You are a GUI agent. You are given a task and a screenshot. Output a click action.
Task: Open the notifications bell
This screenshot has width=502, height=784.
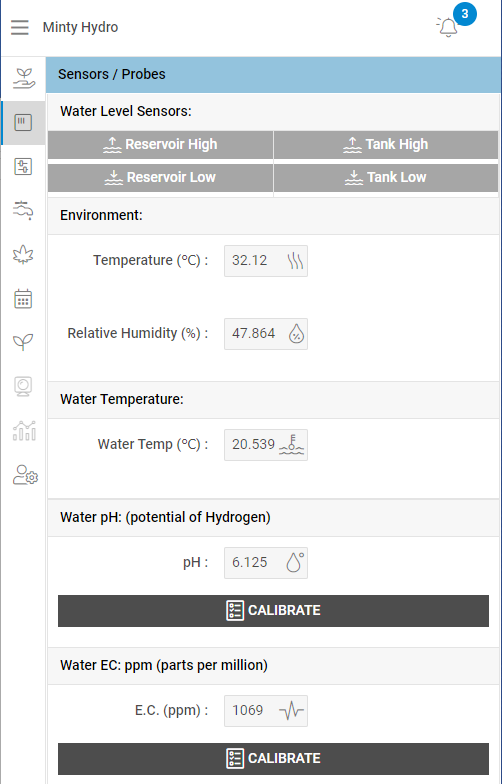448,27
